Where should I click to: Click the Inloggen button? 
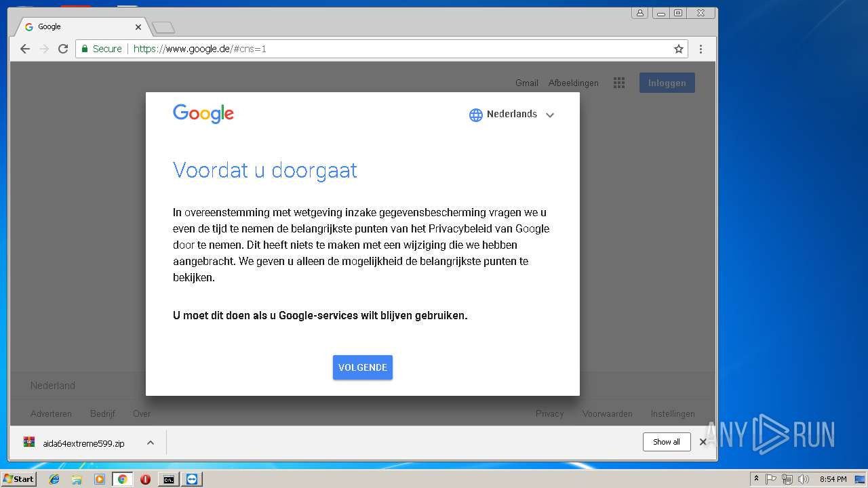coord(667,83)
